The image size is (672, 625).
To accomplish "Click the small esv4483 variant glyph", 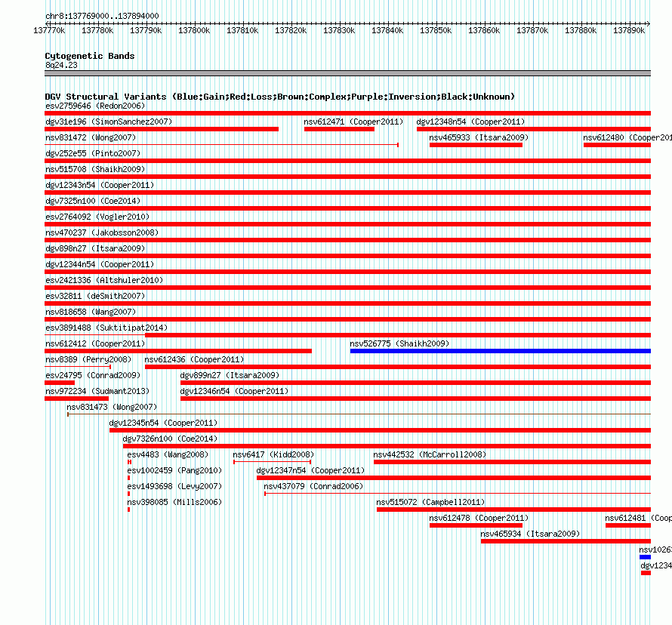I will 129,462.
